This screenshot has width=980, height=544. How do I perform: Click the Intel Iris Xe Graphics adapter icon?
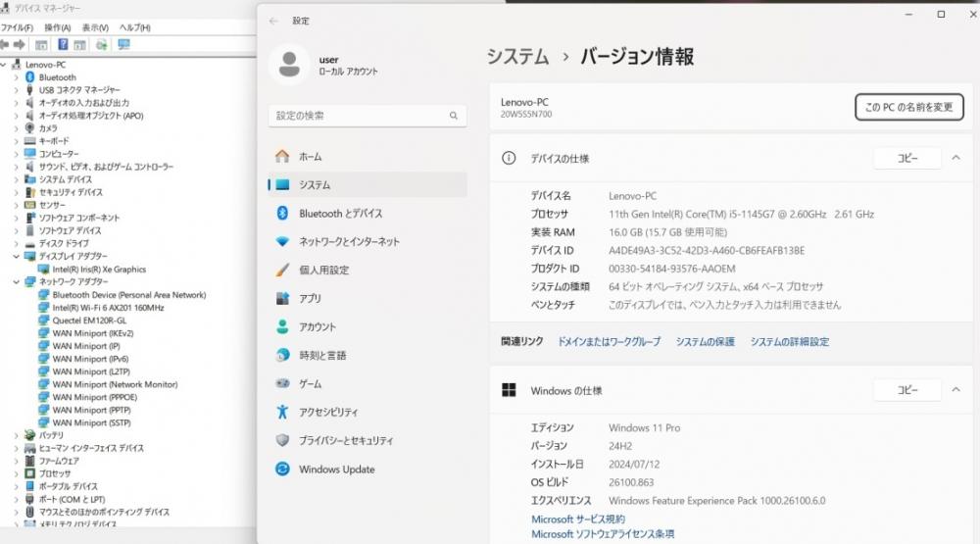coord(44,269)
